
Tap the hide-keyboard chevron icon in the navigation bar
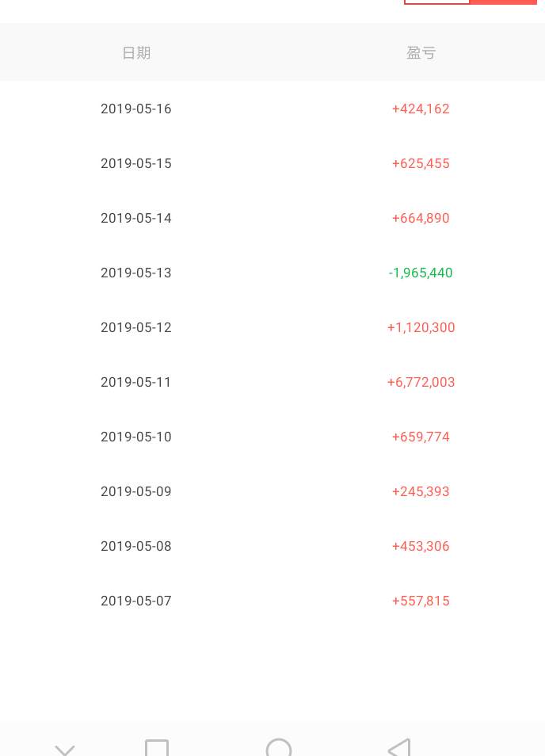65,750
